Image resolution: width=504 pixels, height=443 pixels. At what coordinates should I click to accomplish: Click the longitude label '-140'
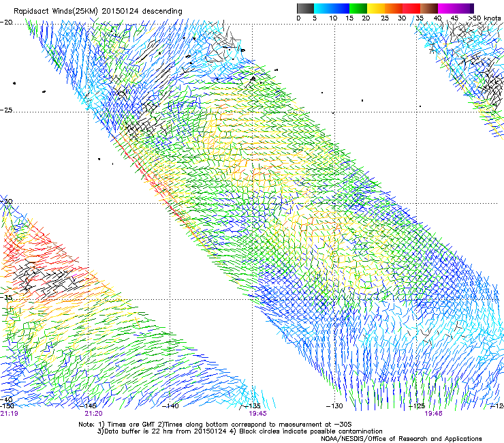170,406
